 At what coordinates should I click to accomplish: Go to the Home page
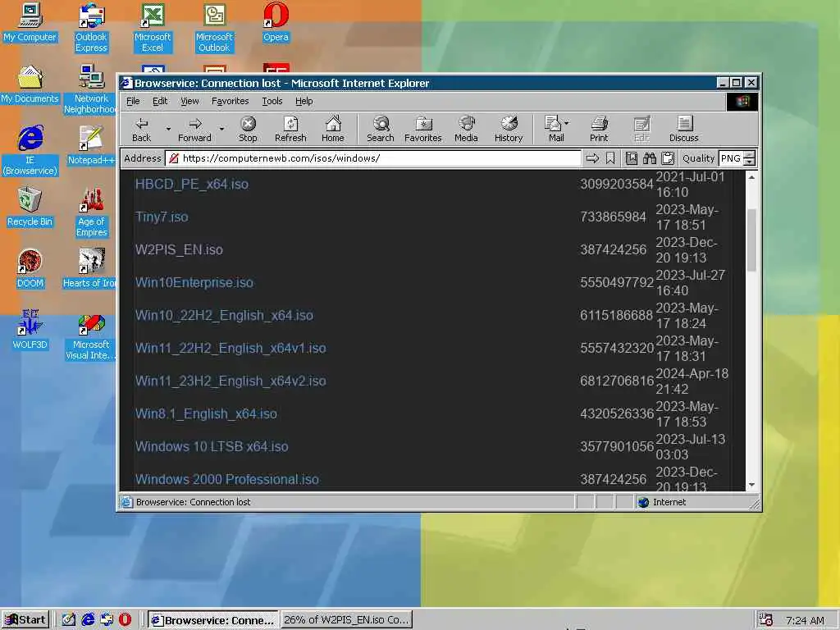pyautogui.click(x=333, y=129)
